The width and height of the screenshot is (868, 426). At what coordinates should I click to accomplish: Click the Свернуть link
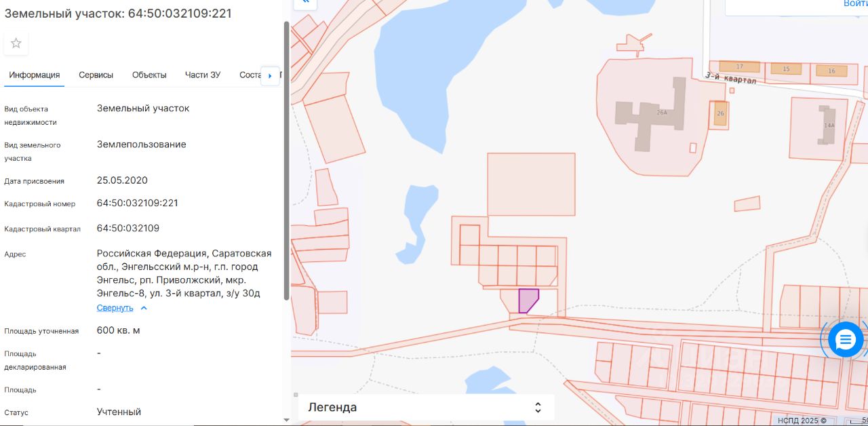[x=115, y=308]
